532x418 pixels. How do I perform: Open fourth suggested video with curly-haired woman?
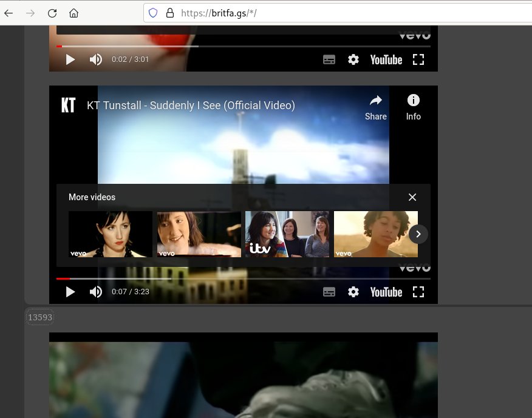[x=375, y=234]
